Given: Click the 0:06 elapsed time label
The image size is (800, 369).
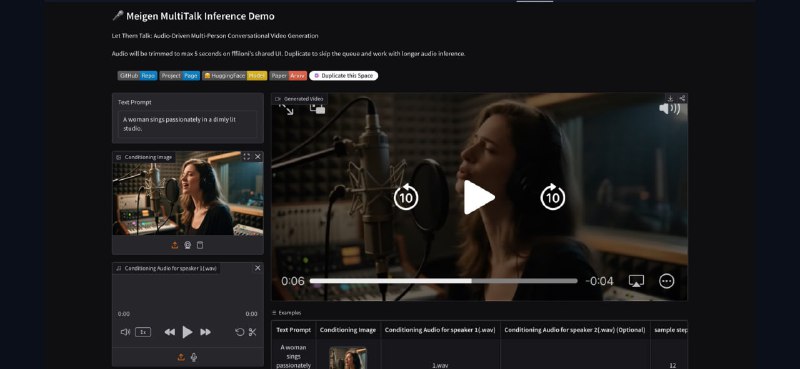Looking at the screenshot, I should [x=293, y=281].
